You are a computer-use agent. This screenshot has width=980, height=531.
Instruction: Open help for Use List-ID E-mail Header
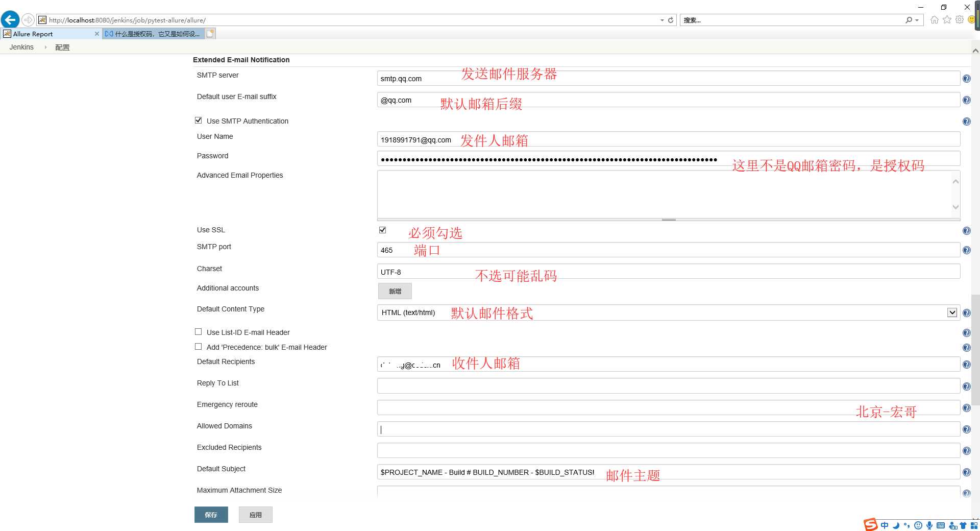click(966, 333)
